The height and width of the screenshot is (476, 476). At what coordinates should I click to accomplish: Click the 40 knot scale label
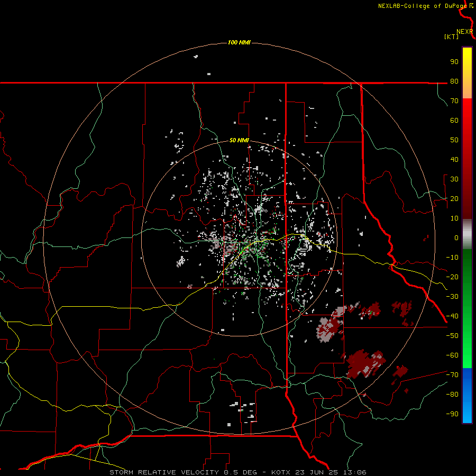click(454, 159)
